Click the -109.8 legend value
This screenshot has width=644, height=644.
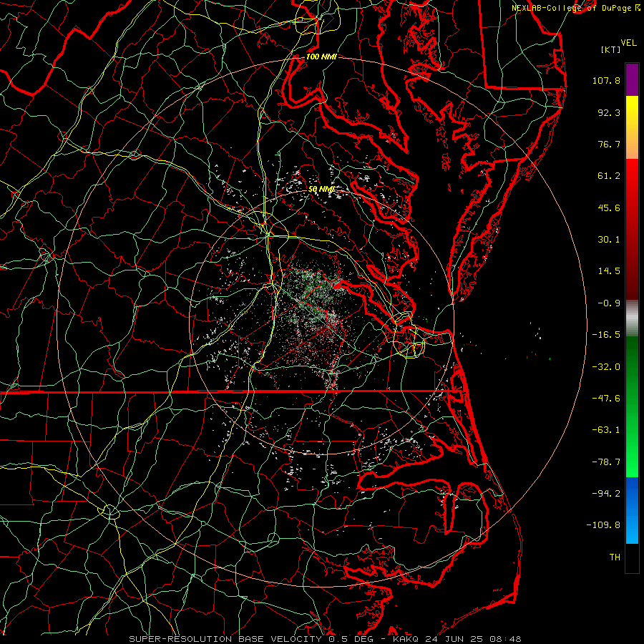pyautogui.click(x=603, y=525)
